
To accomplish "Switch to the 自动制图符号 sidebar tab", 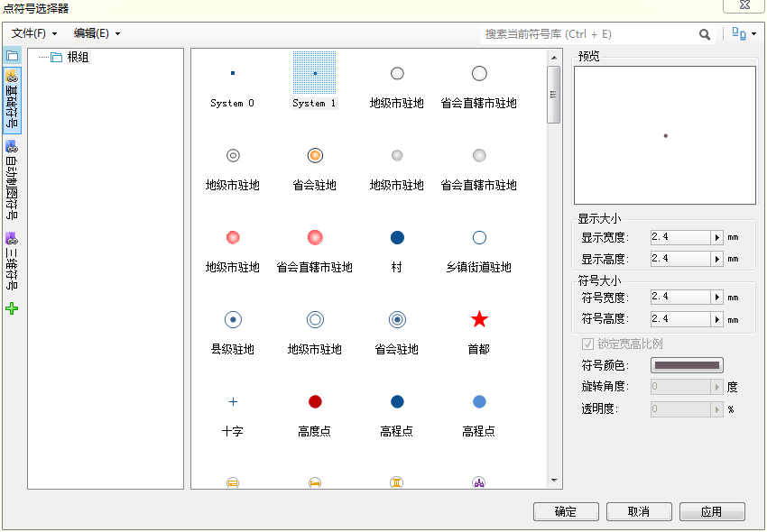I will 12,179.
